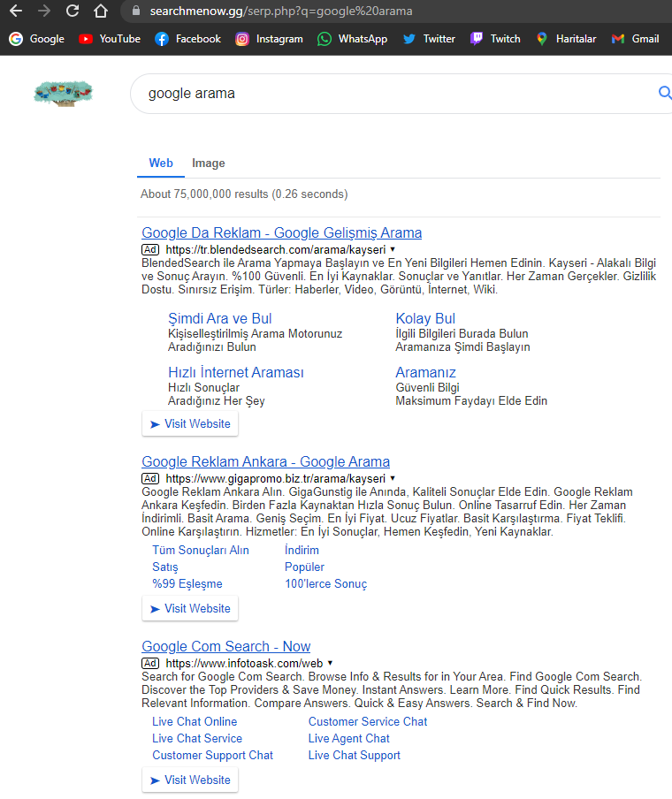Click the Ad badge beside infotoask.com URL
The image size is (672, 799).
click(x=150, y=663)
